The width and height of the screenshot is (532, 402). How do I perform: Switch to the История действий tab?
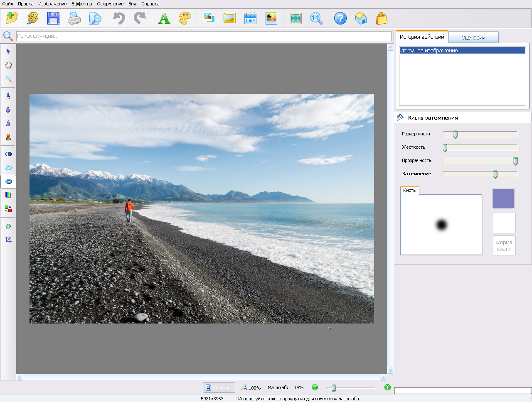(x=422, y=37)
